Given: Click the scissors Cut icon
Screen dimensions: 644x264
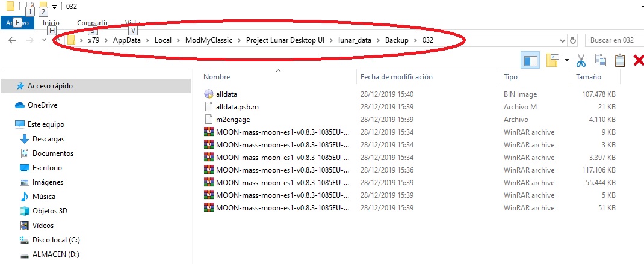Looking at the screenshot, I should [580, 60].
